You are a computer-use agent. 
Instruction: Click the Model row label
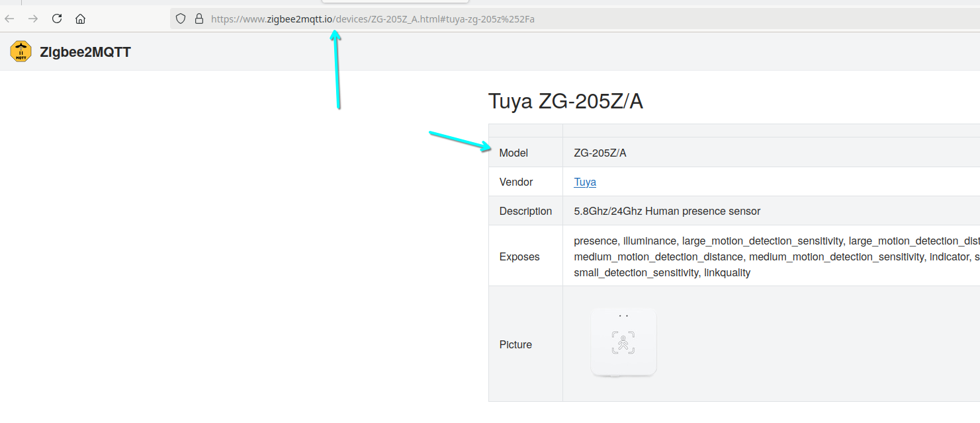coord(513,153)
